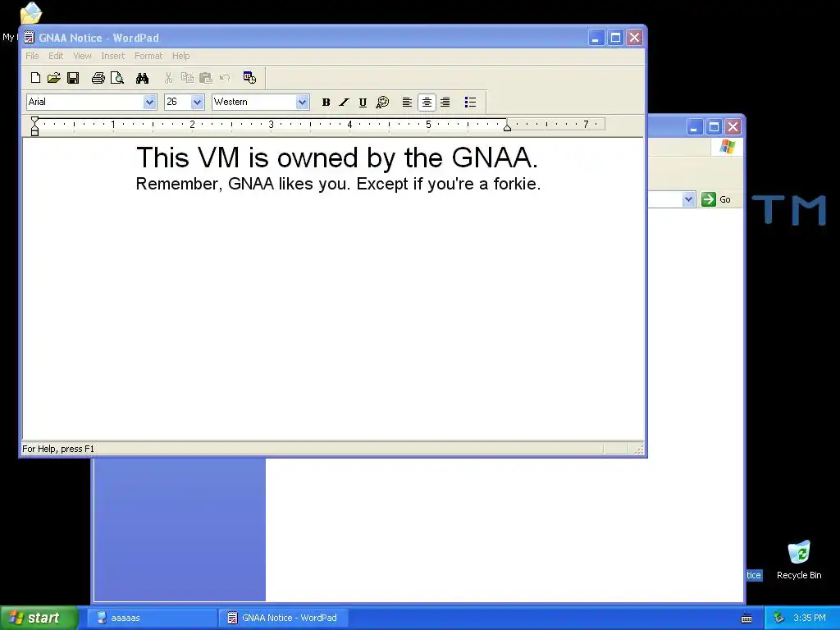Move the right indent marker on ruler
The height and width of the screenshot is (630, 840).
507,127
